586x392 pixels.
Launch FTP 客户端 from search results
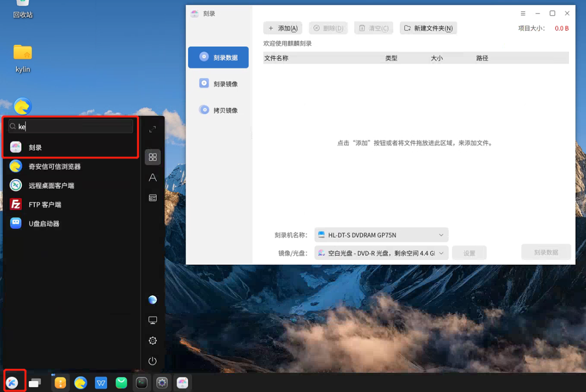[71, 204]
